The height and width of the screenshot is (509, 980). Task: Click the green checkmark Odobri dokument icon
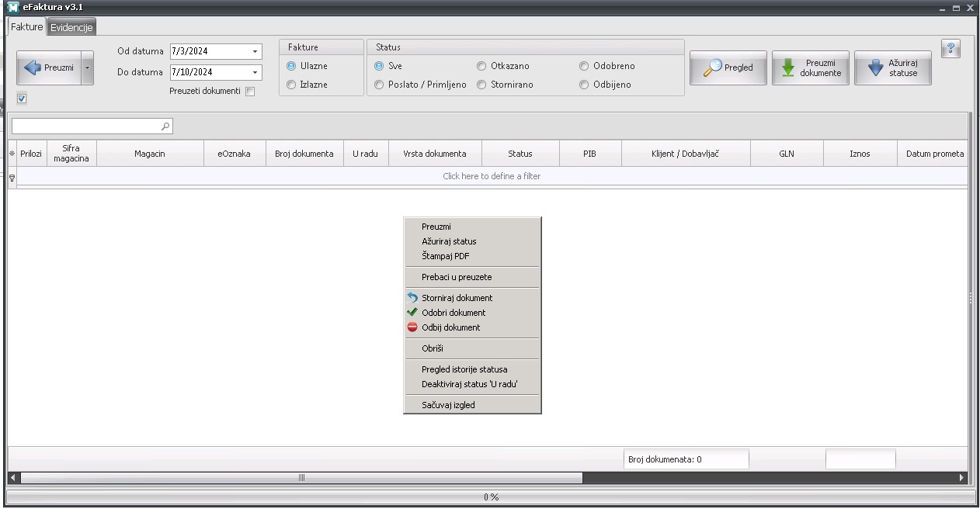(x=412, y=313)
